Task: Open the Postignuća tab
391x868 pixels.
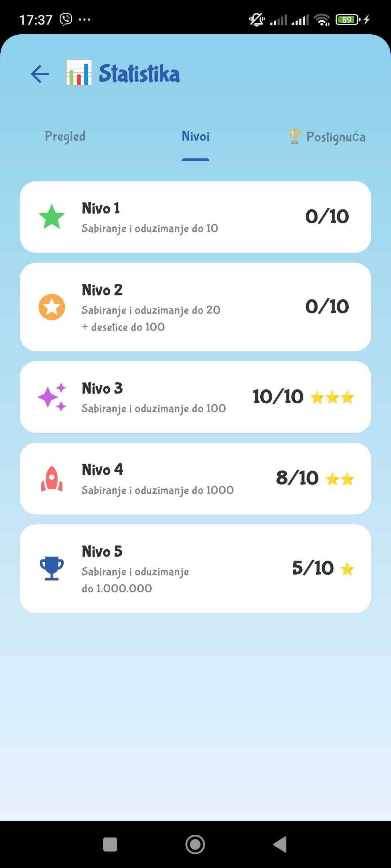Action: [x=326, y=137]
